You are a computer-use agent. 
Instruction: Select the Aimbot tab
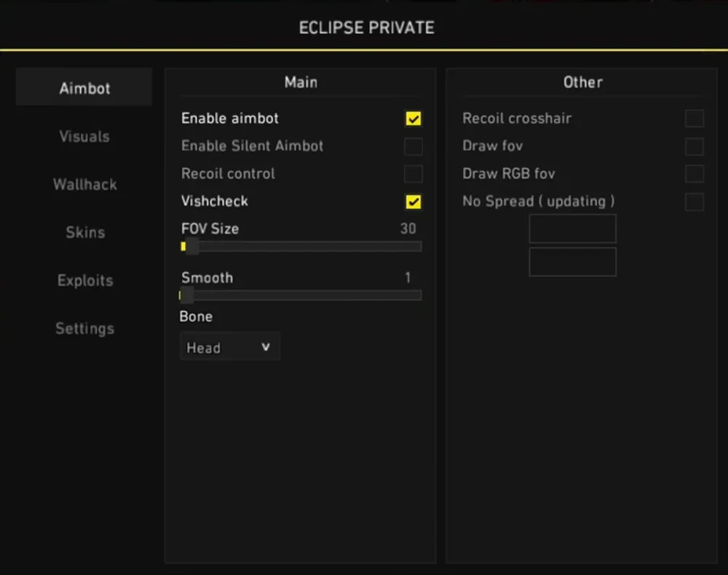(x=84, y=87)
